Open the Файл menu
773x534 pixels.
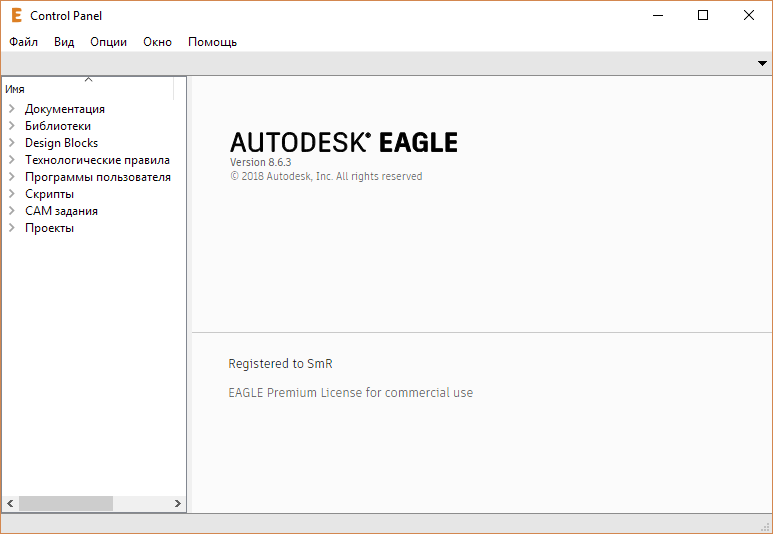(x=23, y=42)
